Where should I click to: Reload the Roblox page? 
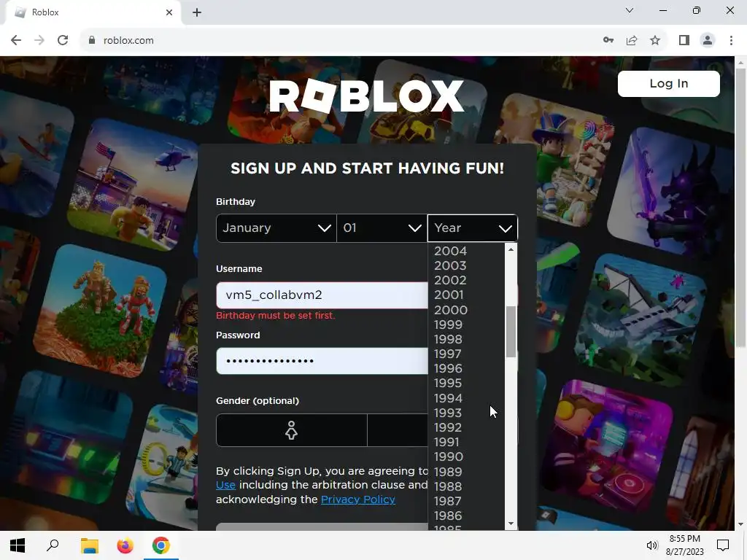tap(63, 41)
